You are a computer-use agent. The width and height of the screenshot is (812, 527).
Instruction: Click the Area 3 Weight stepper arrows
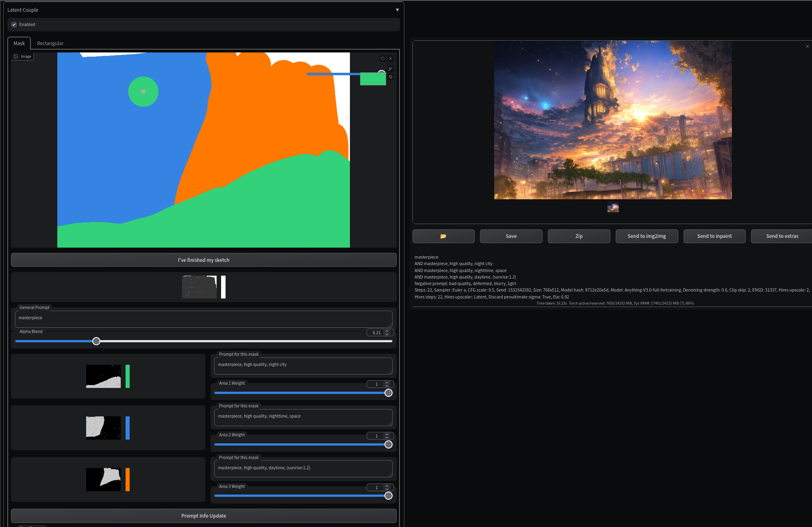[x=387, y=488]
